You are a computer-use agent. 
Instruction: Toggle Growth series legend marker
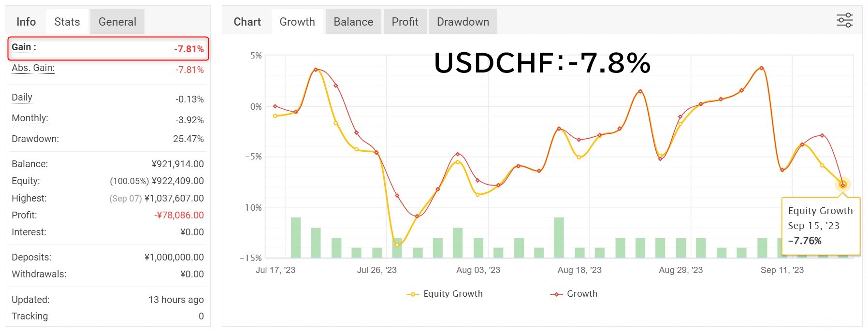[556, 294]
